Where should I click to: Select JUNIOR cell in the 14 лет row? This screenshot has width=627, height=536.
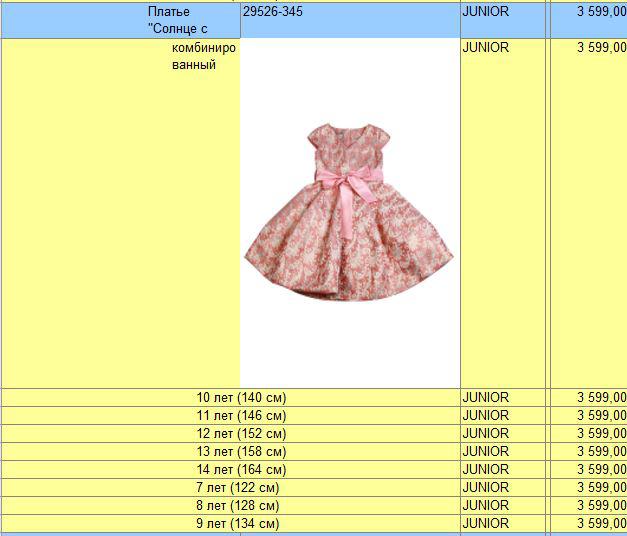(502, 470)
